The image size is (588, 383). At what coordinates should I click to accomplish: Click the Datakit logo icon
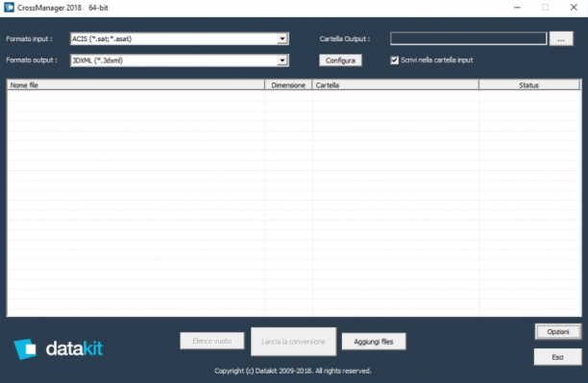(25, 348)
